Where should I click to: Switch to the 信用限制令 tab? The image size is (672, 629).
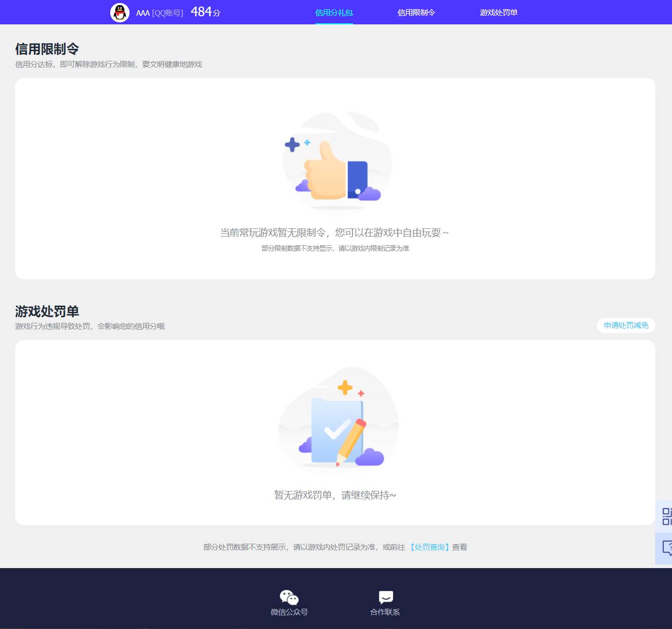pos(416,12)
